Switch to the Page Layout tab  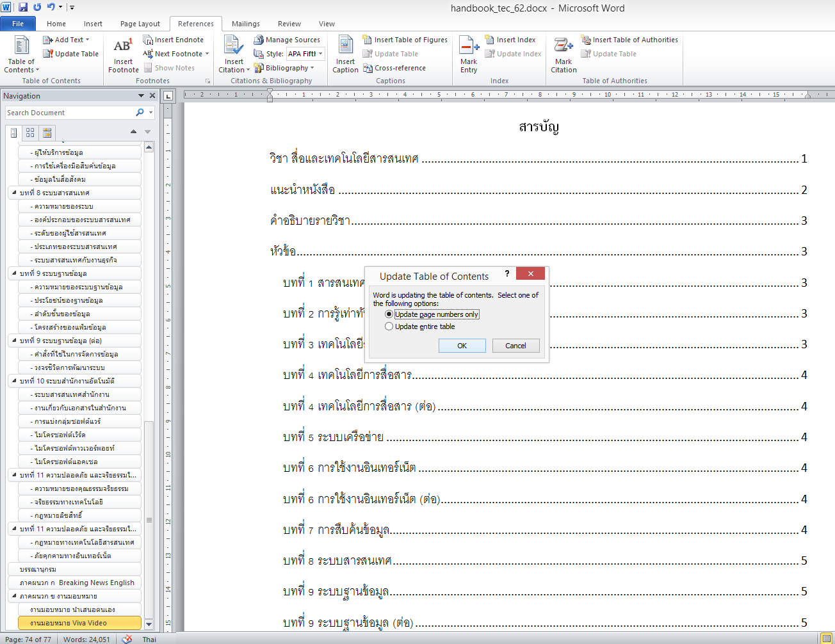[x=140, y=24]
